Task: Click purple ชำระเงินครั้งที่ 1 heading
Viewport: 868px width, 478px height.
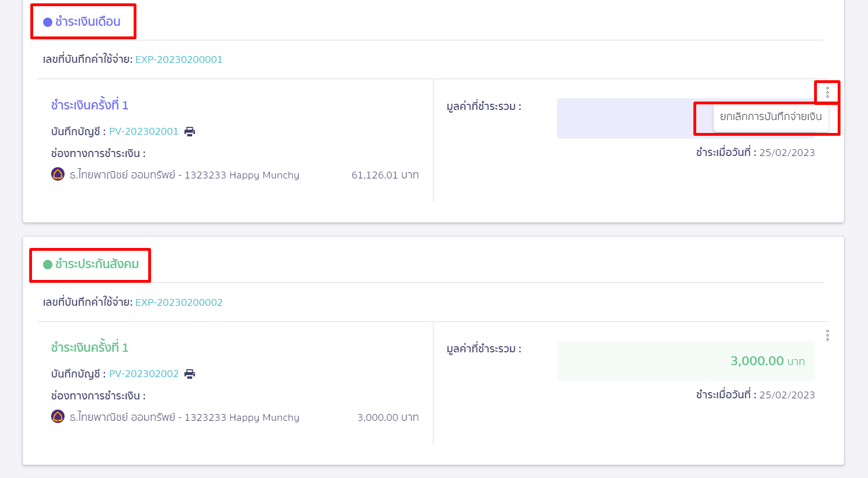Action: pos(90,105)
